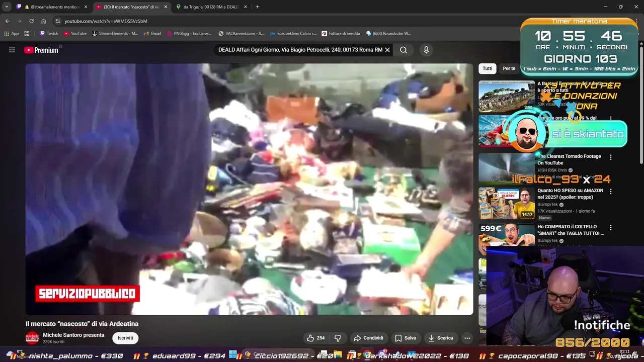Open the VACBanned.com bookmark

tap(241, 34)
